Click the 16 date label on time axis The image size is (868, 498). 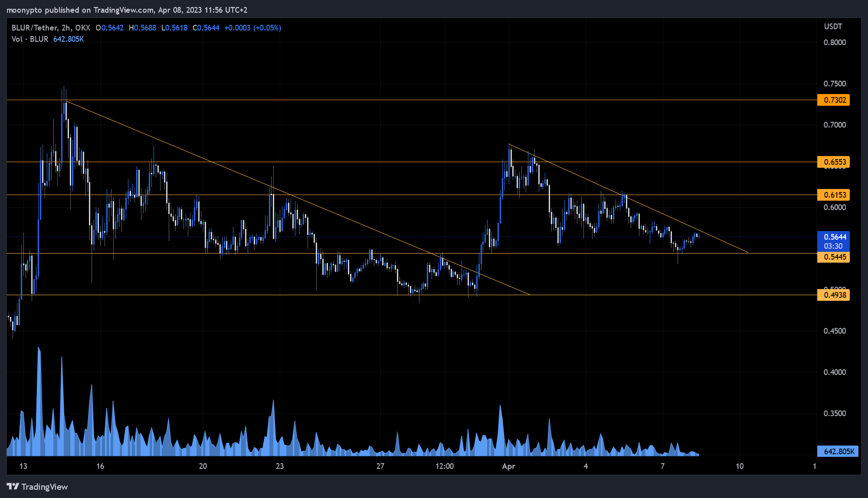pyautogui.click(x=100, y=466)
